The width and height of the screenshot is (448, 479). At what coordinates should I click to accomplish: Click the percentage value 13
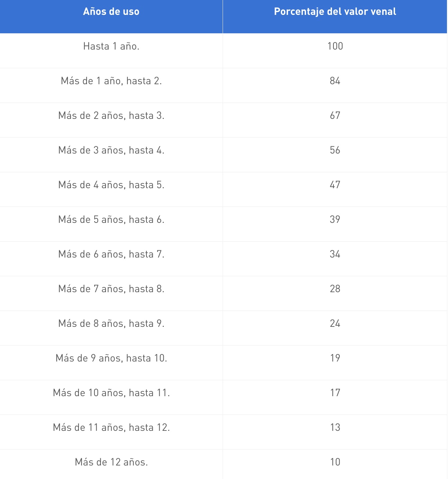335,427
